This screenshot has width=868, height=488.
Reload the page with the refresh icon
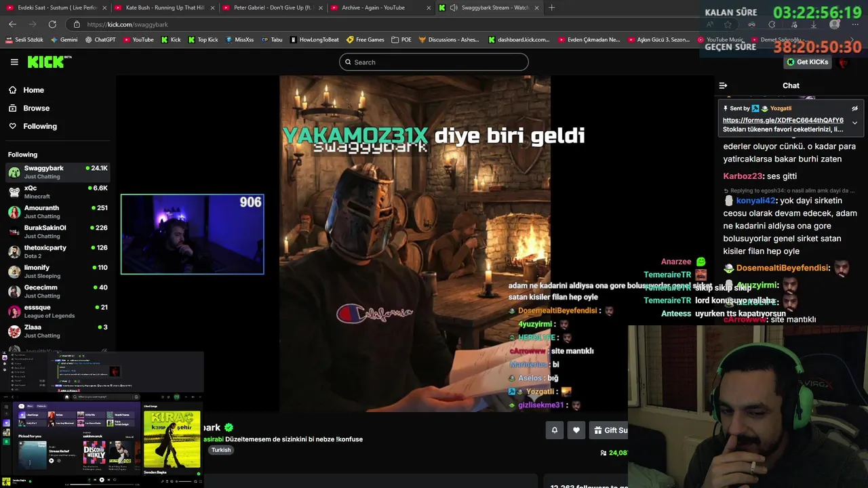53,24
